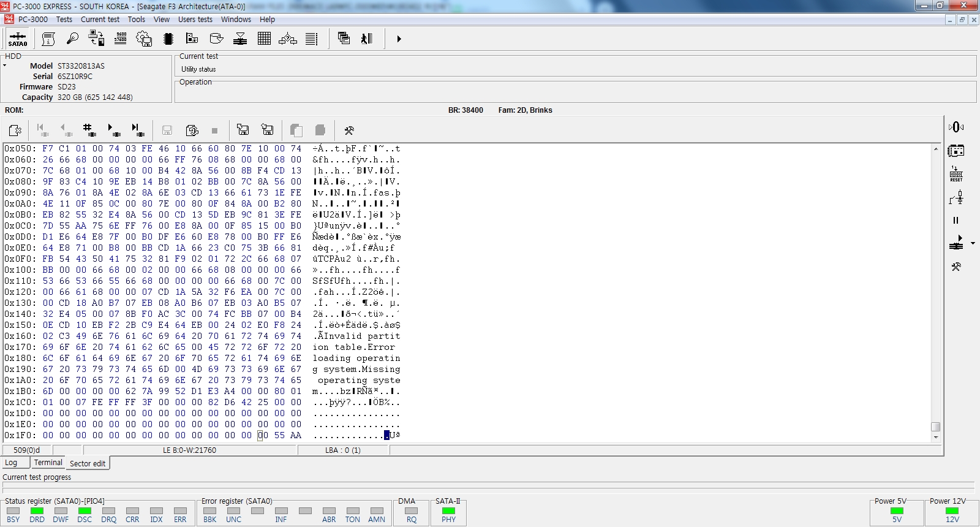The image size is (980, 527).
Task: Open the sector grid map icon
Action: 264,39
